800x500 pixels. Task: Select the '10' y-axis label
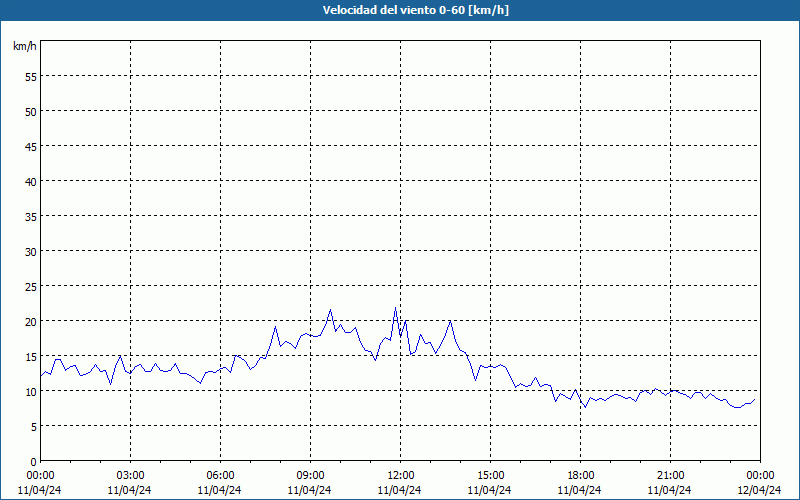(31, 392)
